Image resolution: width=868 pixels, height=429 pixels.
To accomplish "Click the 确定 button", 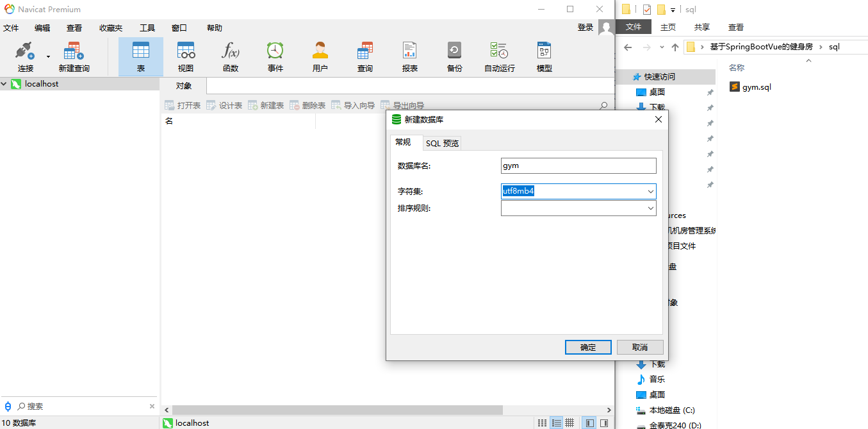I will coord(587,347).
